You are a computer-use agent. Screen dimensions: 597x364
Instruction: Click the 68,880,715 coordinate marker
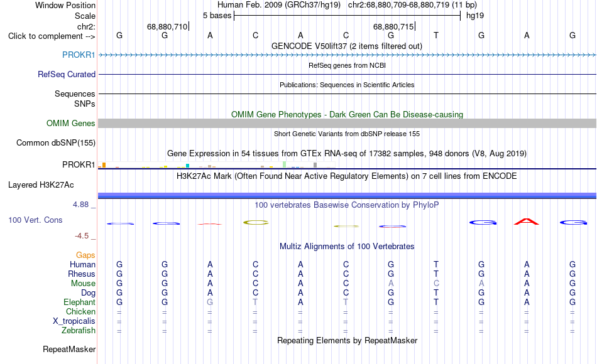pyautogui.click(x=393, y=26)
